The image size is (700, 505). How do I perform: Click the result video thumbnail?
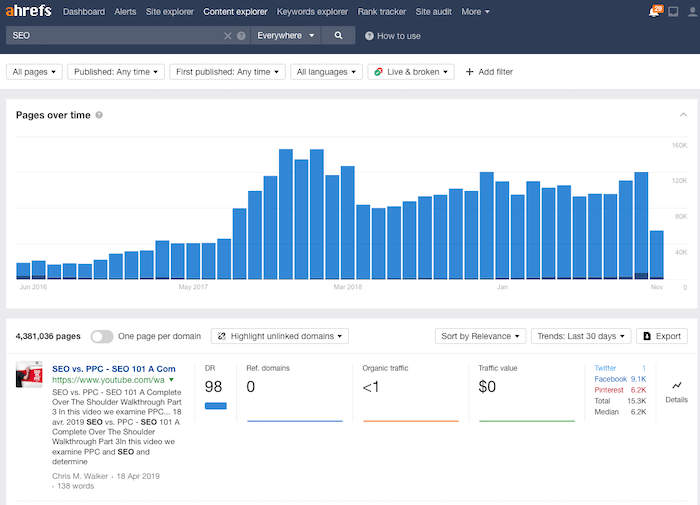29,374
